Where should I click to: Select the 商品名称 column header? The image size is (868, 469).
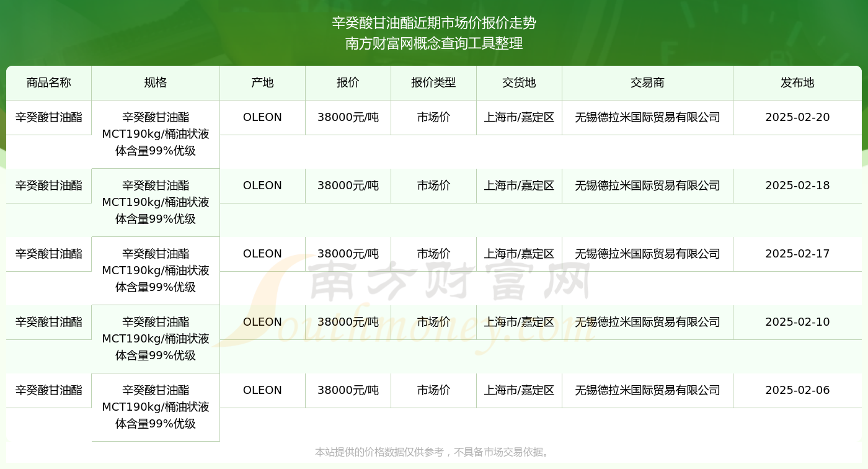point(49,83)
